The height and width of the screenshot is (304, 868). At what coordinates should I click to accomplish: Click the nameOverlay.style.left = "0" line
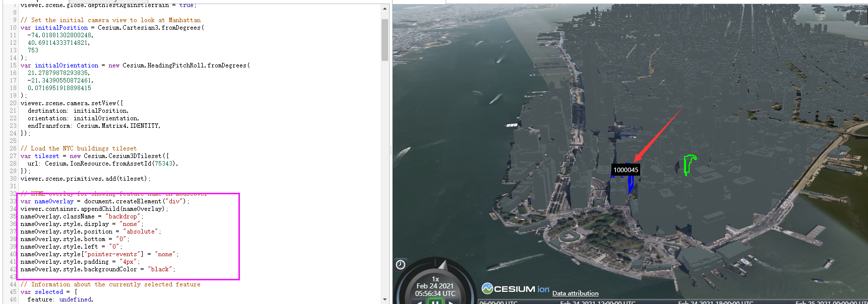tap(72, 247)
